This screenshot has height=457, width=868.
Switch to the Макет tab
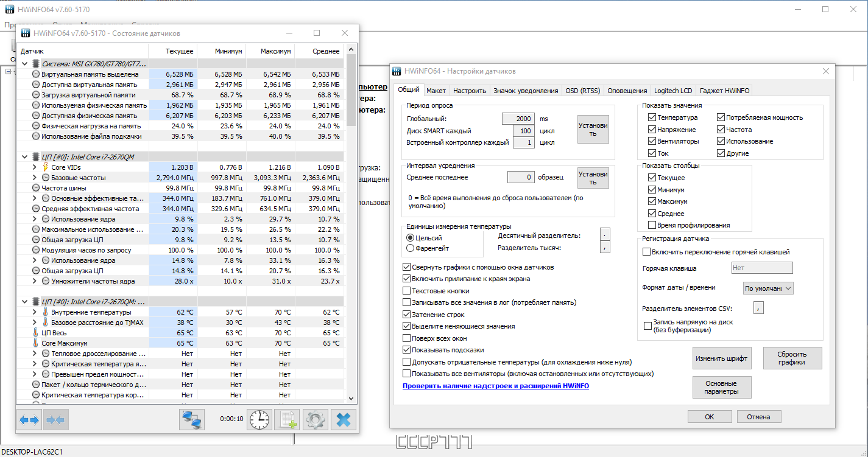(436, 91)
